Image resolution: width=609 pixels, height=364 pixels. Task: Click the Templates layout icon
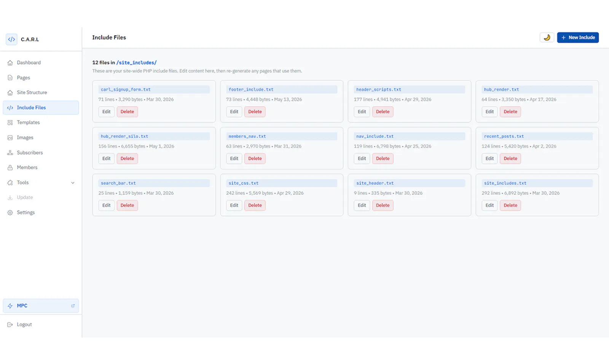pos(10,122)
